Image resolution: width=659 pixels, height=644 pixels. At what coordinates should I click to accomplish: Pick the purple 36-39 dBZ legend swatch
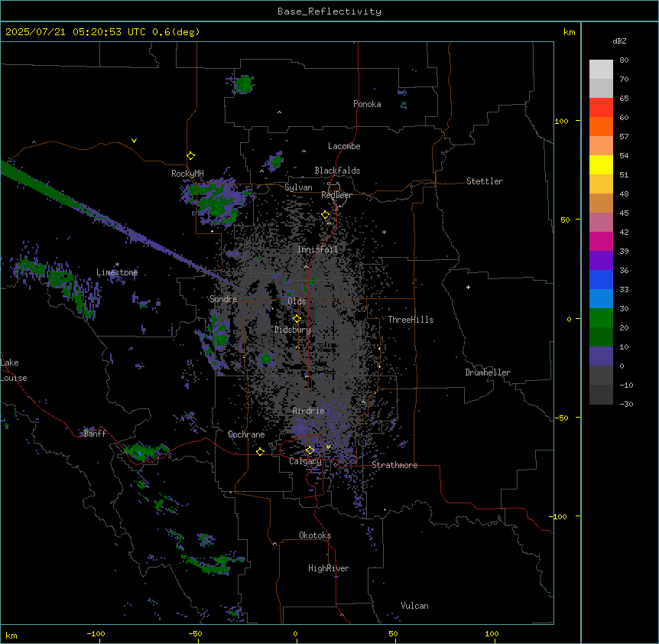pos(601,261)
